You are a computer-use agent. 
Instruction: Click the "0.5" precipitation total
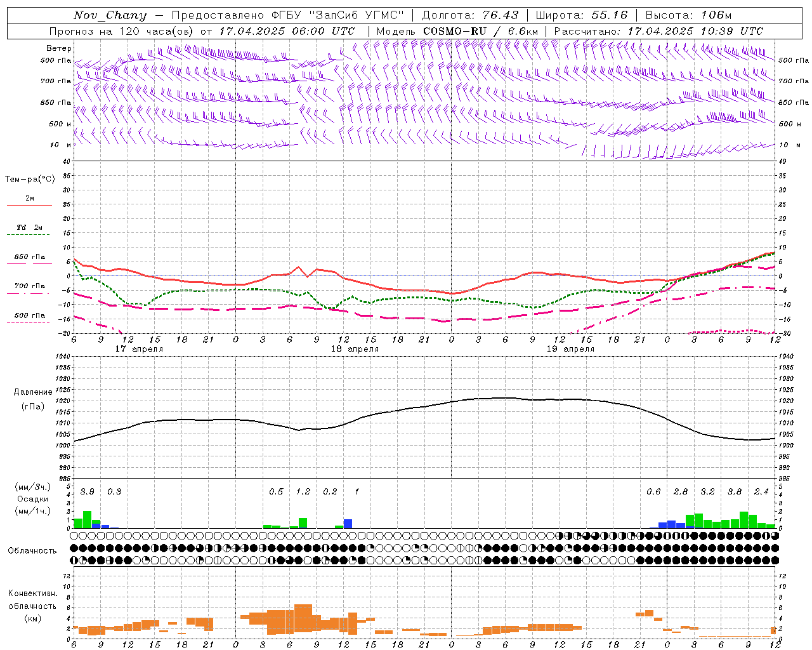point(276,492)
